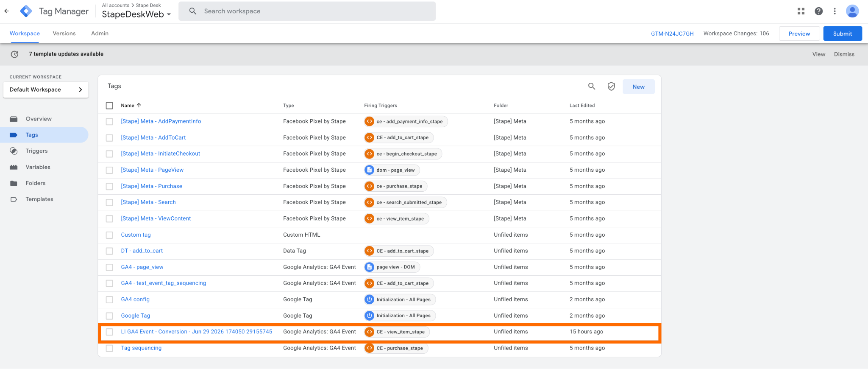Viewport: 868px width, 369px height.
Task: Click the Folders sidebar icon
Action: tap(14, 183)
